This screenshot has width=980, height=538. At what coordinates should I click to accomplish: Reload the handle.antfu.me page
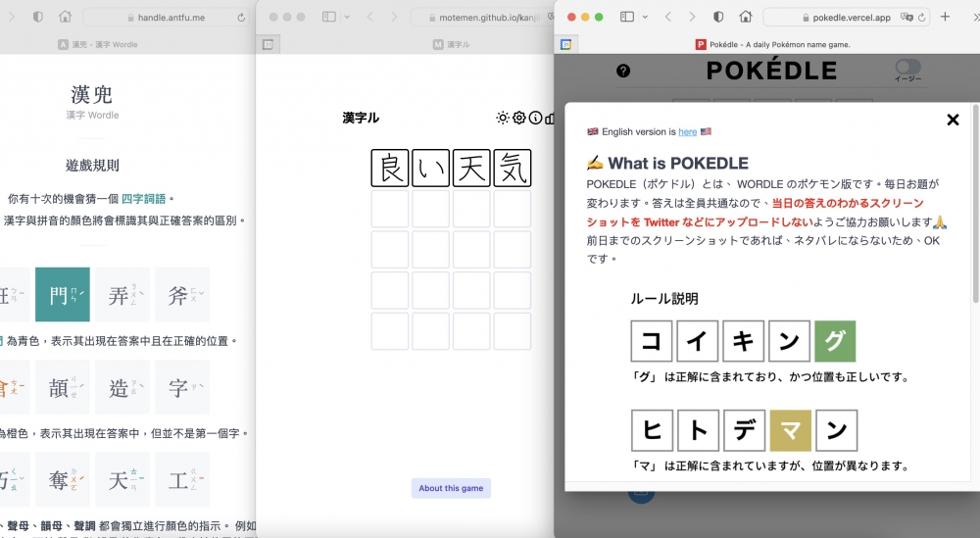(x=241, y=18)
